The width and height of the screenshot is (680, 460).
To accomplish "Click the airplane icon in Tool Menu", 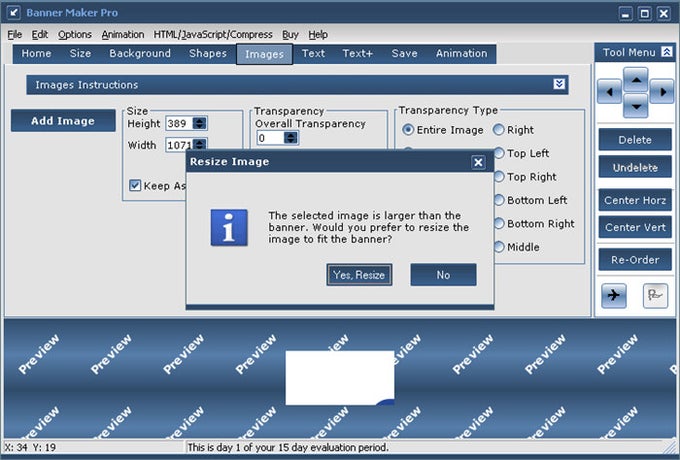I will pyautogui.click(x=614, y=296).
